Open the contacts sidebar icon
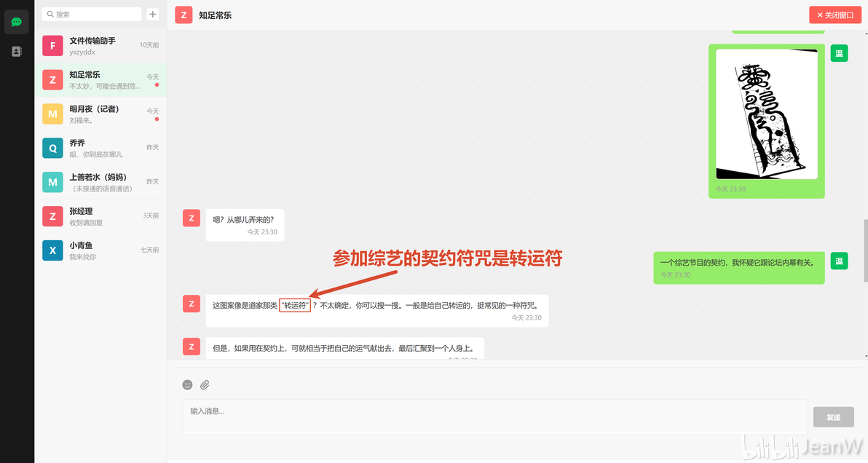Screen dimensions: 868x463 click(x=17, y=52)
